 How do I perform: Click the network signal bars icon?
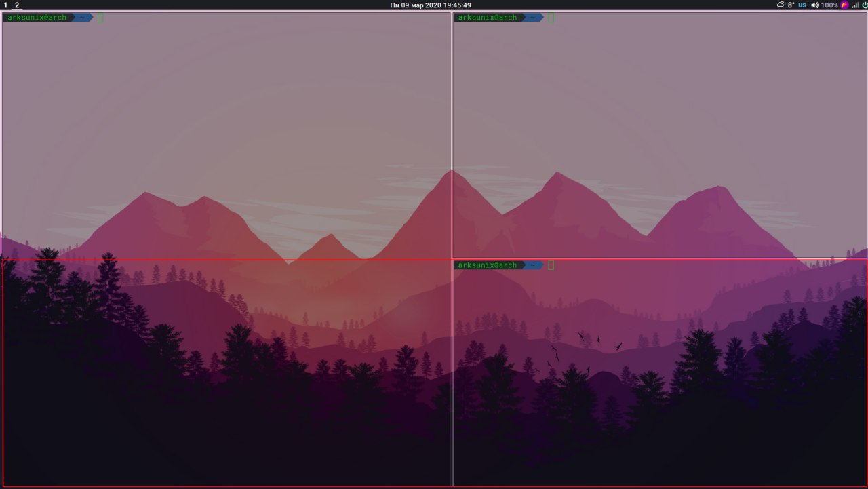pyautogui.click(x=854, y=5)
